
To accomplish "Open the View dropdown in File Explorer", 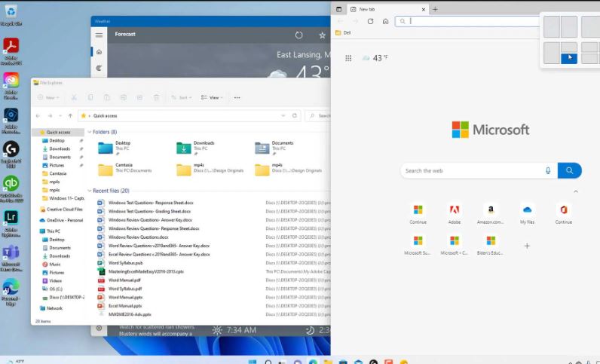I will pyautogui.click(x=212, y=98).
